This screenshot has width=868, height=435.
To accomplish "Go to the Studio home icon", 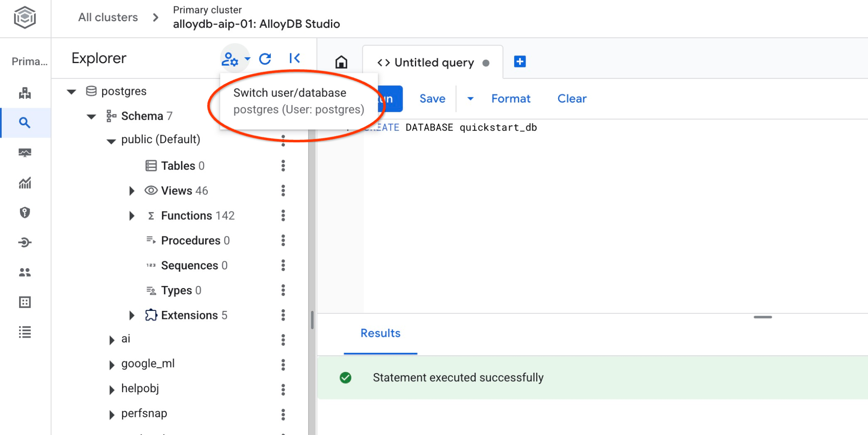I will click(341, 62).
